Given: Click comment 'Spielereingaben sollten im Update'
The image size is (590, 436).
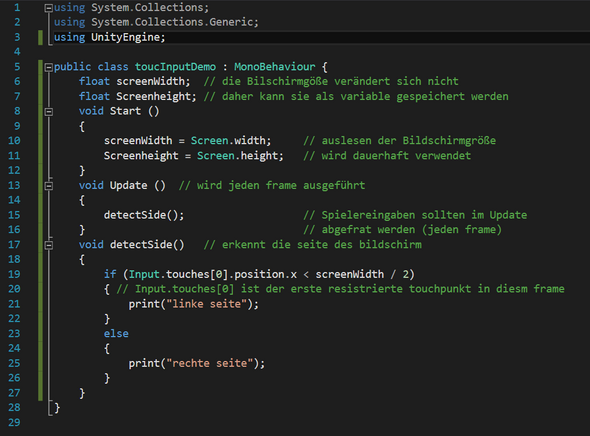Looking at the screenshot, I should (424, 215).
